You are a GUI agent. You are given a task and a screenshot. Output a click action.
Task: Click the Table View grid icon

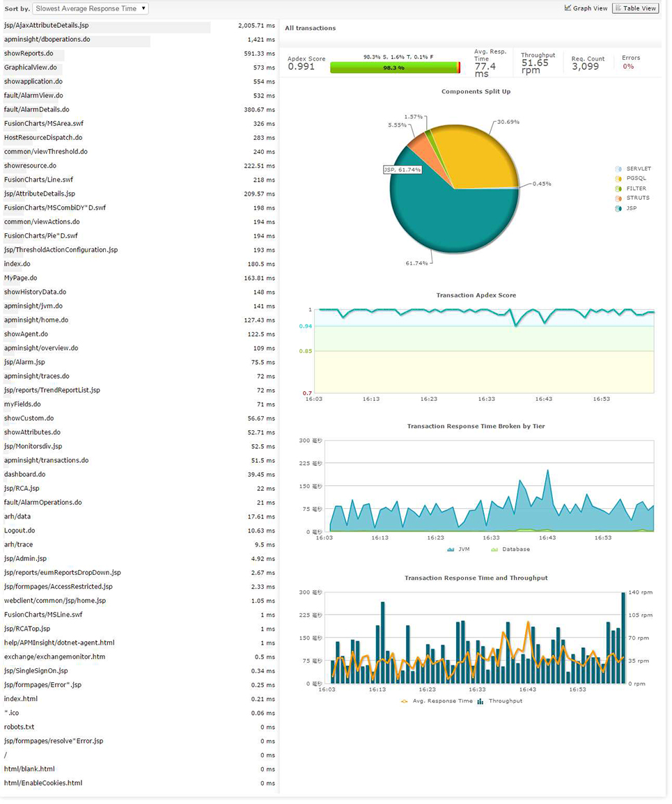click(618, 8)
